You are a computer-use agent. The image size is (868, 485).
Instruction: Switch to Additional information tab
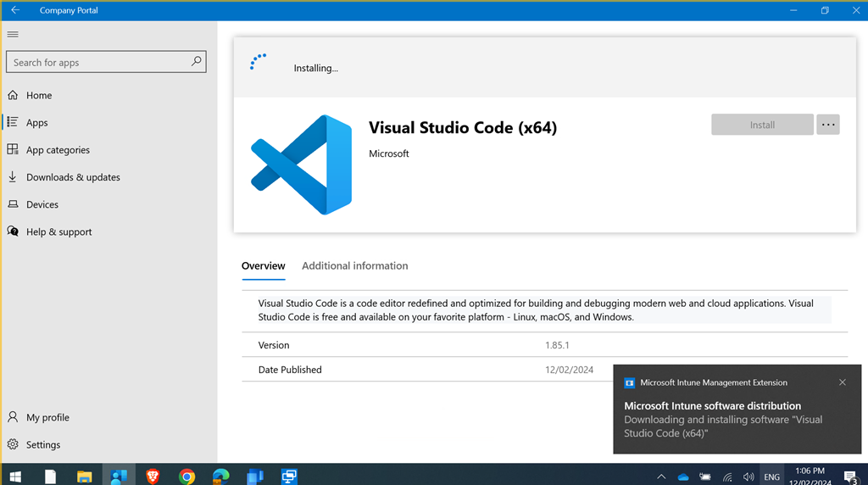(x=354, y=265)
